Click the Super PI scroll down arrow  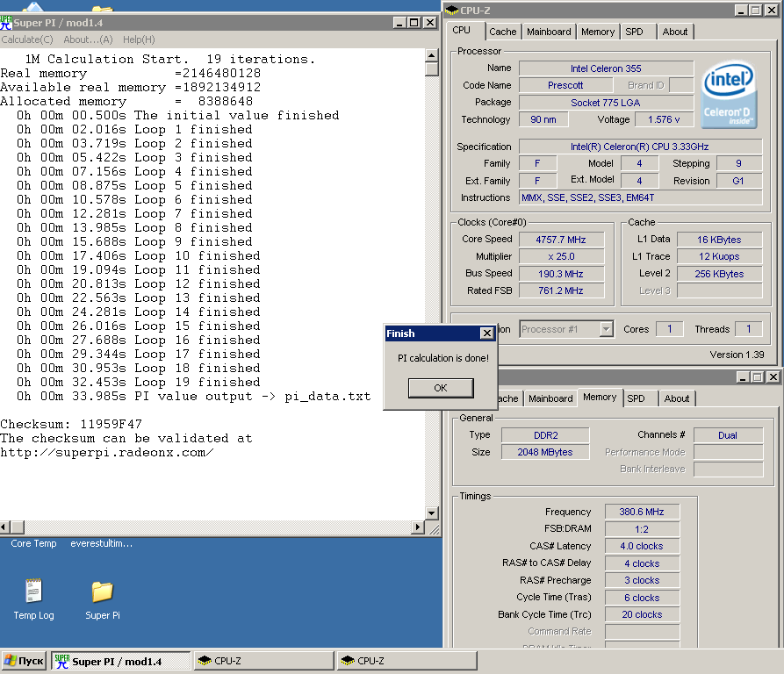[431, 513]
